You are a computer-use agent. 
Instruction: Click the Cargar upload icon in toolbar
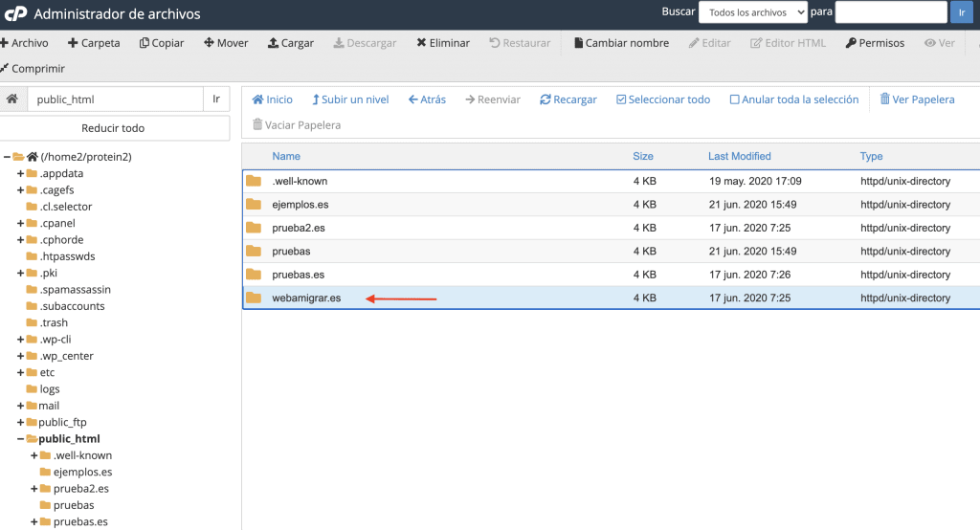tap(274, 43)
